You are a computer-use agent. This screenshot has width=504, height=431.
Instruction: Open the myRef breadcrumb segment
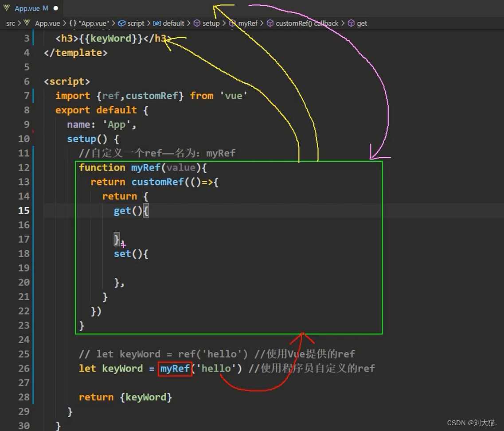pyautogui.click(x=248, y=23)
